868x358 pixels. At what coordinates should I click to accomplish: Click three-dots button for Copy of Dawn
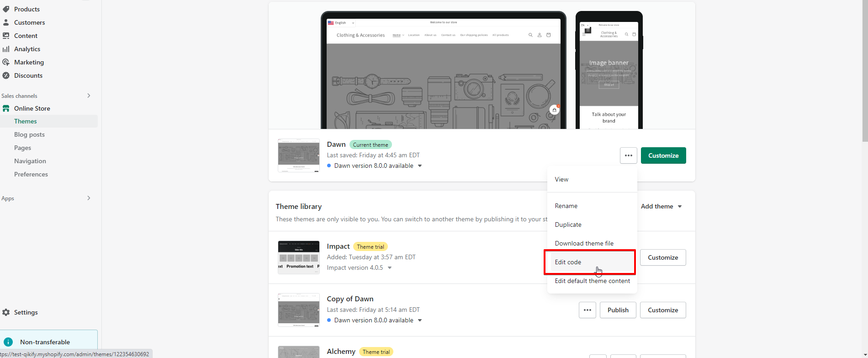point(587,310)
